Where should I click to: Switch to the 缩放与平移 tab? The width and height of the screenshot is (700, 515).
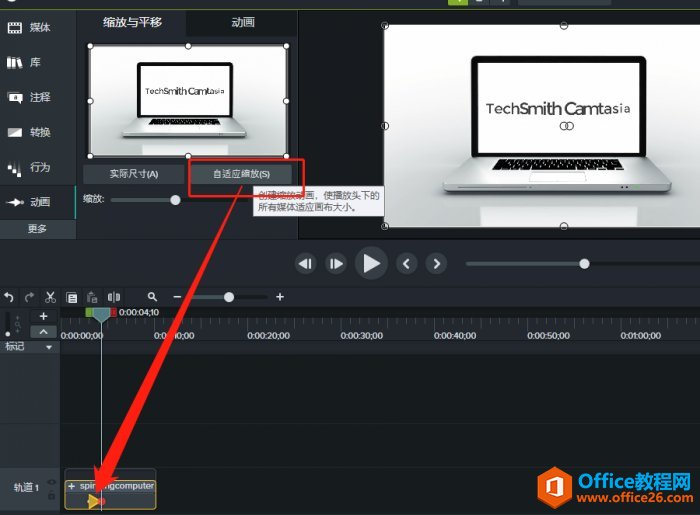click(x=133, y=21)
